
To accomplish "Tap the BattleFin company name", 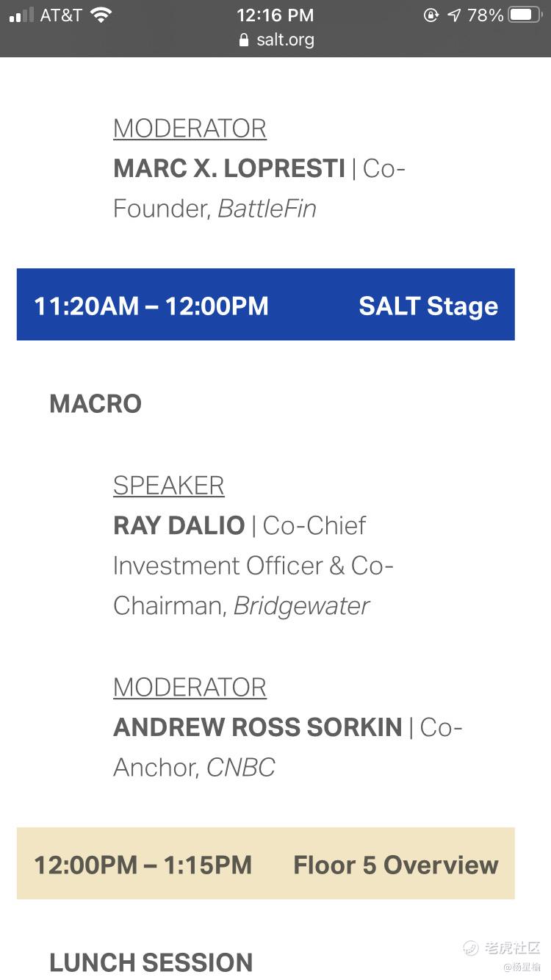I will [x=267, y=209].
